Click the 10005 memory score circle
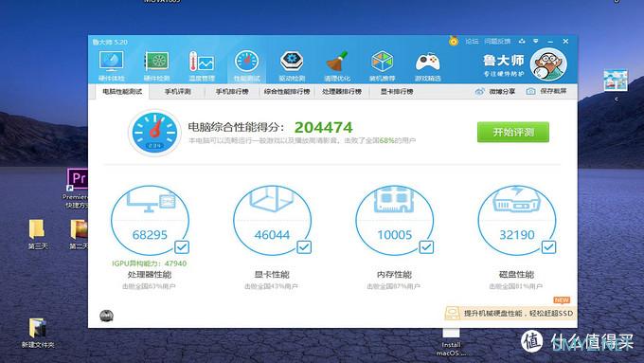This screenshot has height=363, width=644. (x=394, y=221)
